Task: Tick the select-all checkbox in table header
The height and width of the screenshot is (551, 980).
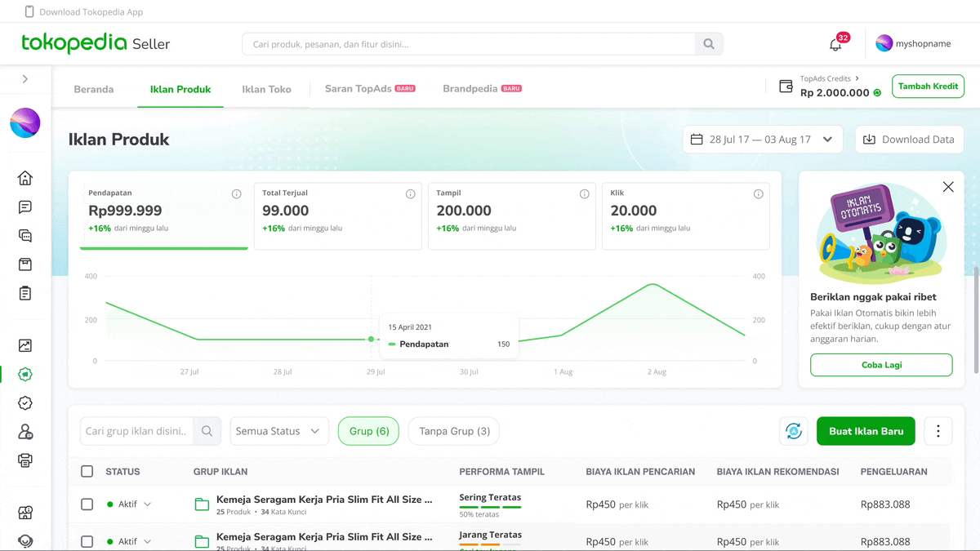Action: pyautogui.click(x=87, y=471)
